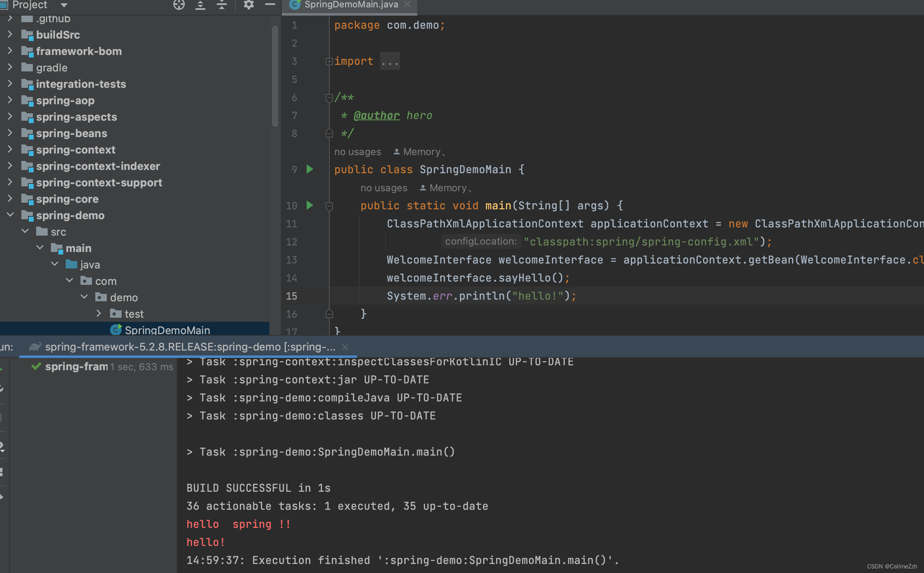
Task: Click the locate-file crosshair icon in Project panel
Action: pos(179,5)
